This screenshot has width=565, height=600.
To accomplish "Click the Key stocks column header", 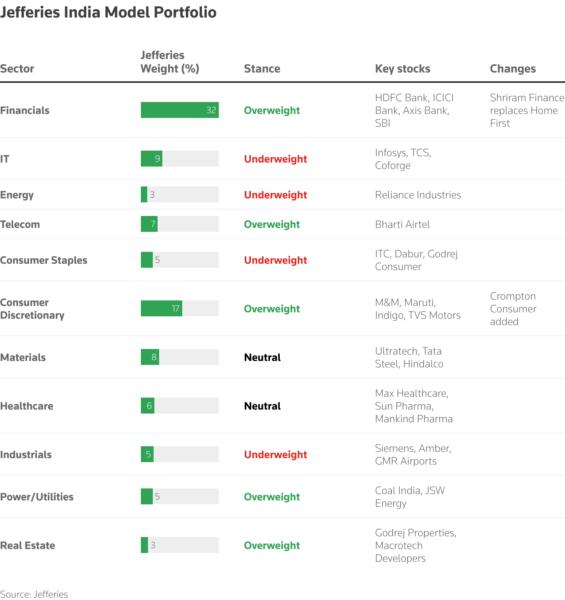I will pyautogui.click(x=402, y=68).
